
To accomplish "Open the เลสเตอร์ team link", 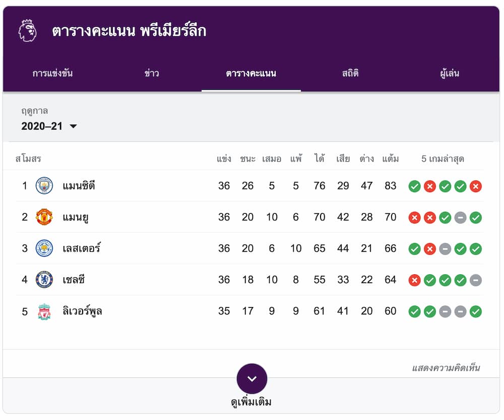I will pos(81,248).
